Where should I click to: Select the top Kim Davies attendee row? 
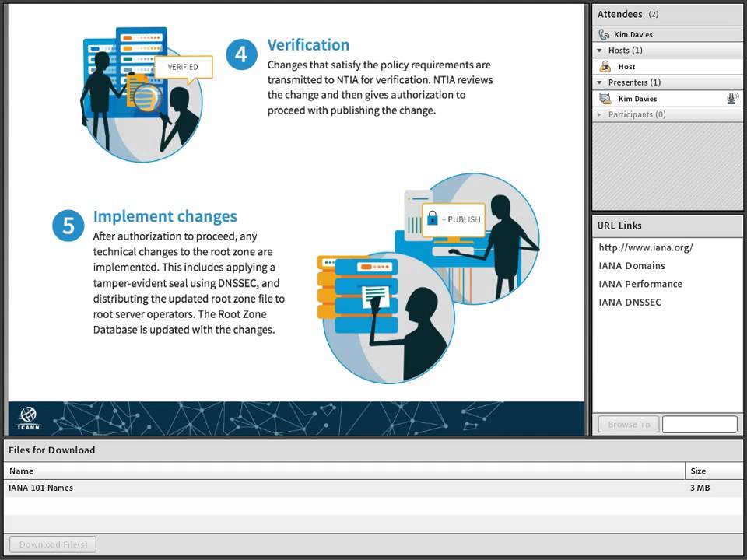[667, 34]
